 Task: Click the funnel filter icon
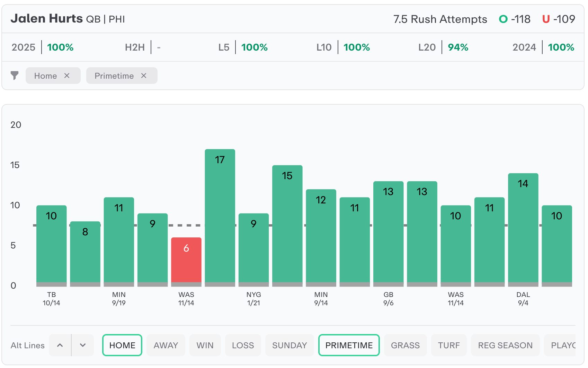15,76
